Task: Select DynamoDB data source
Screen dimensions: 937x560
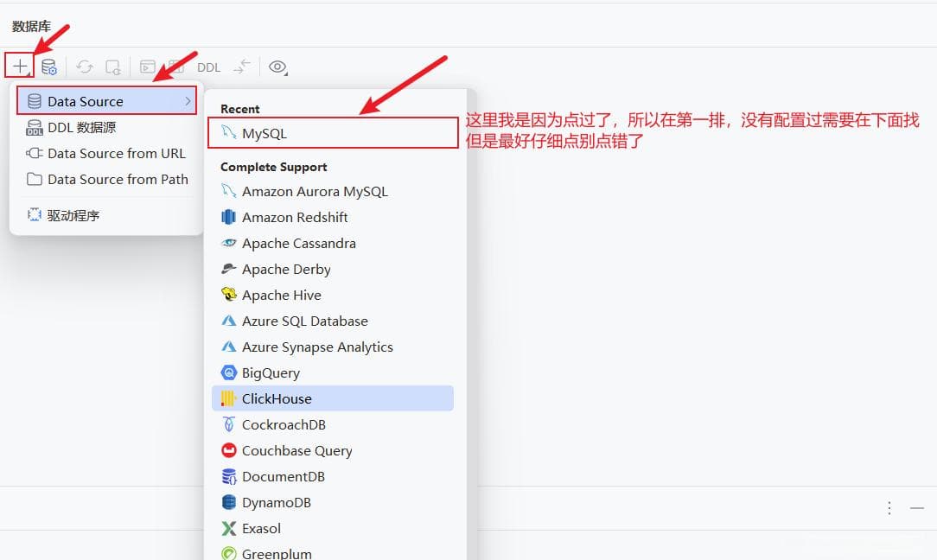Action: tap(333, 502)
